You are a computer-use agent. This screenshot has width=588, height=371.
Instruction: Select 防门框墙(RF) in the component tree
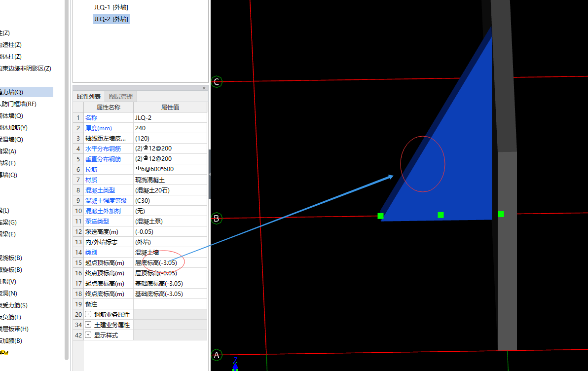pyautogui.click(x=18, y=104)
